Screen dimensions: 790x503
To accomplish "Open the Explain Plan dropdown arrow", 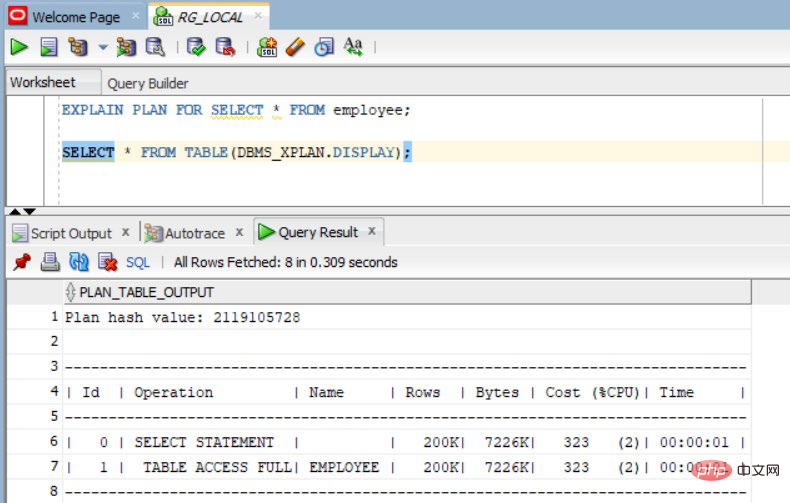I will tap(102, 47).
